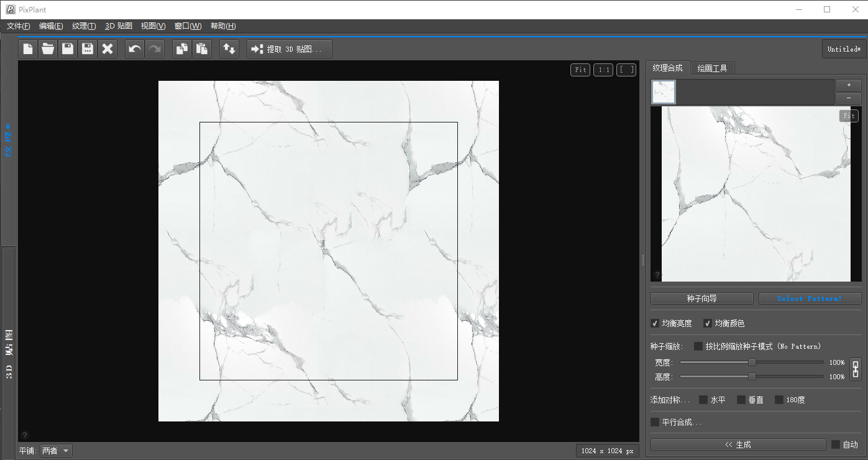
Task: Enable 水平 symmetry checkbox
Action: [703, 400]
